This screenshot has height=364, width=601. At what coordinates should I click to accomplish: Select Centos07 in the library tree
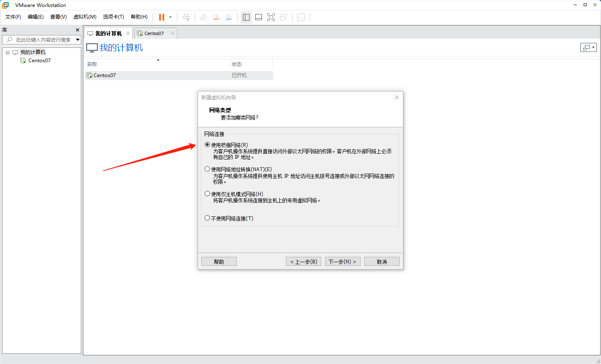(40, 61)
